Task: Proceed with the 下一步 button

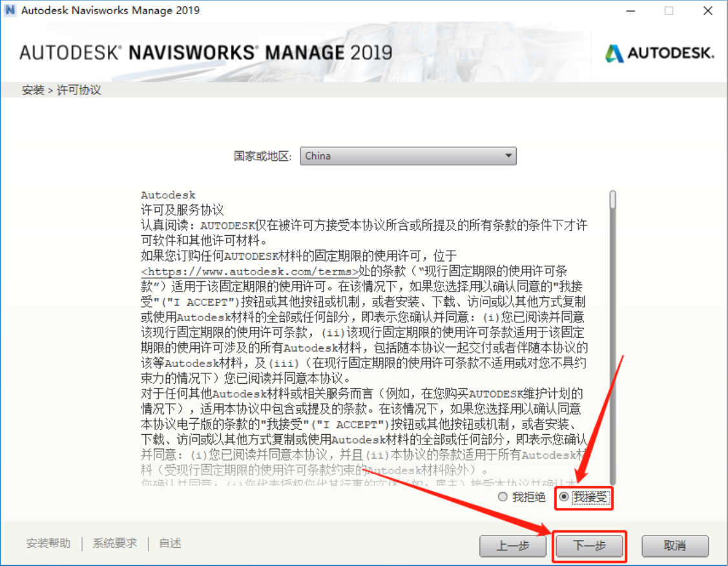Action: pyautogui.click(x=590, y=546)
